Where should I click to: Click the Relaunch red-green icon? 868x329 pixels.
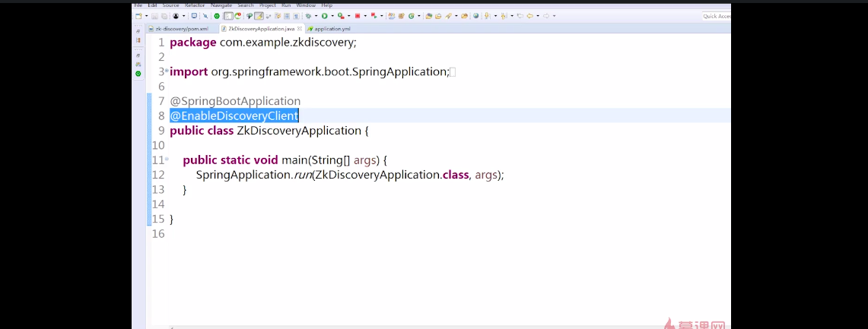(374, 16)
